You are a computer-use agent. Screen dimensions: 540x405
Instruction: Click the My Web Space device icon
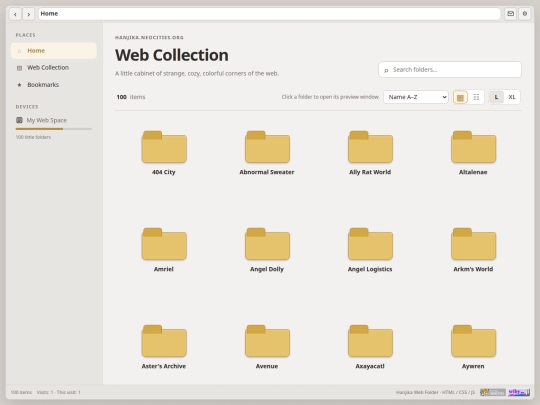[x=19, y=120]
